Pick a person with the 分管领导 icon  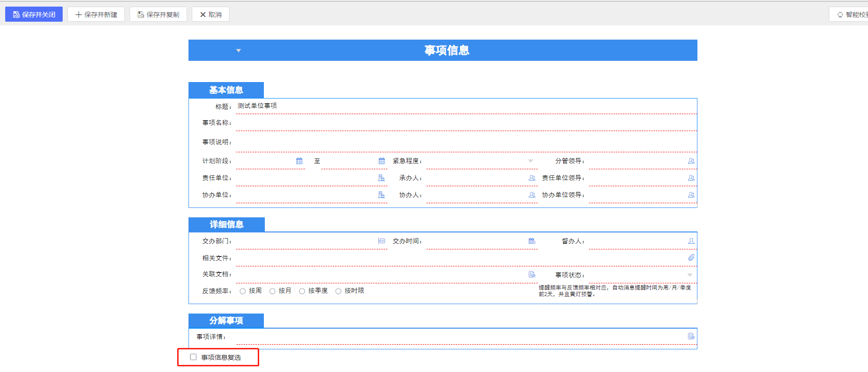pos(691,161)
